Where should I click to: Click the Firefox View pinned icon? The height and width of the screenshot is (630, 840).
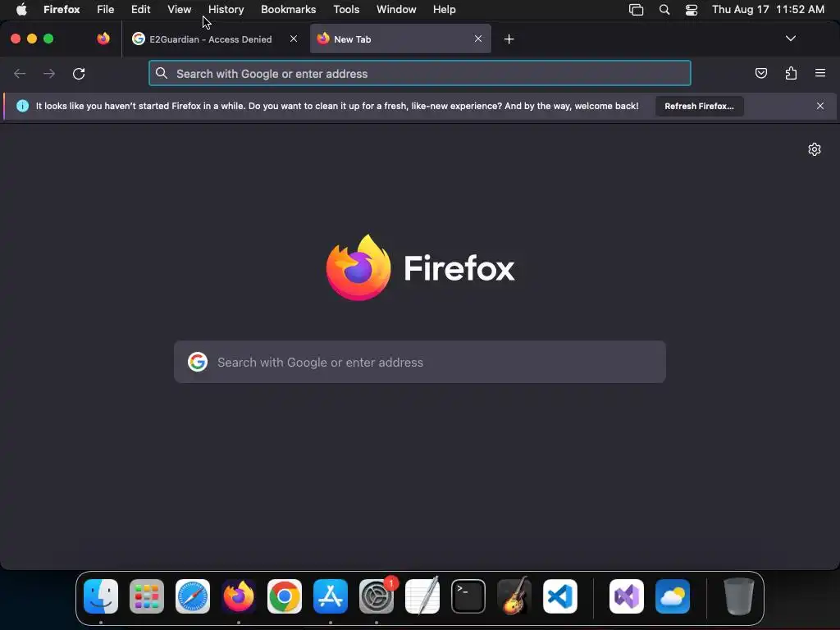(x=103, y=39)
